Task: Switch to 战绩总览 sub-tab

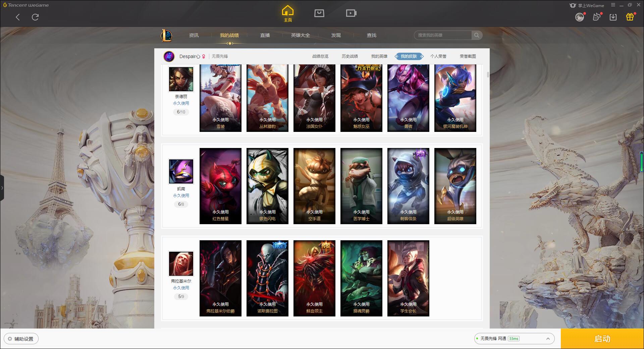Action: tap(320, 56)
